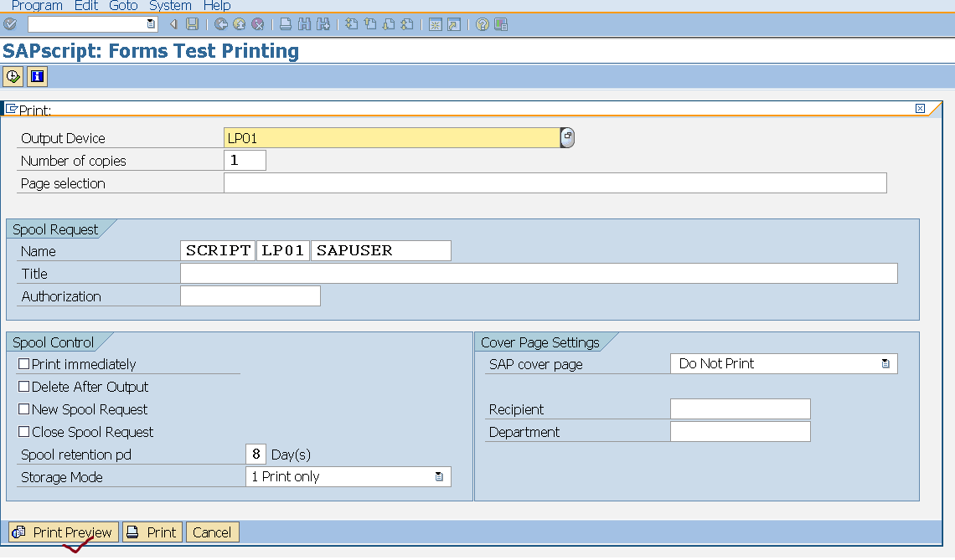Click the toolbar collapse arrow icon
The image size is (955, 560).
pyautogui.click(x=173, y=24)
